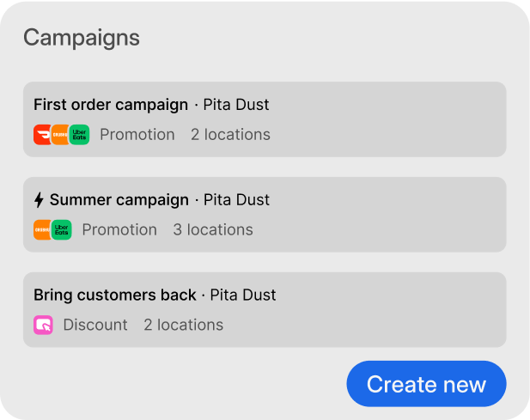Click Pita Dust on First order campaign
This screenshot has height=420, width=530.
pyautogui.click(x=236, y=105)
